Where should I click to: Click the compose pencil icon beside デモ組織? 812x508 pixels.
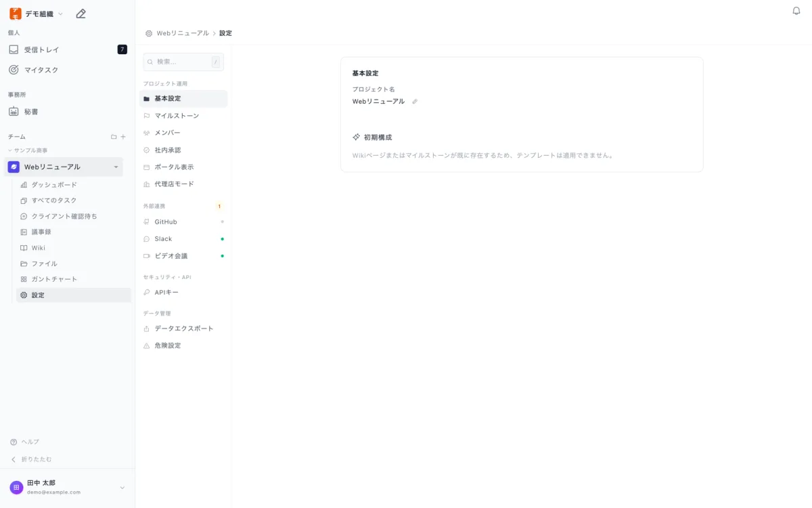81,14
